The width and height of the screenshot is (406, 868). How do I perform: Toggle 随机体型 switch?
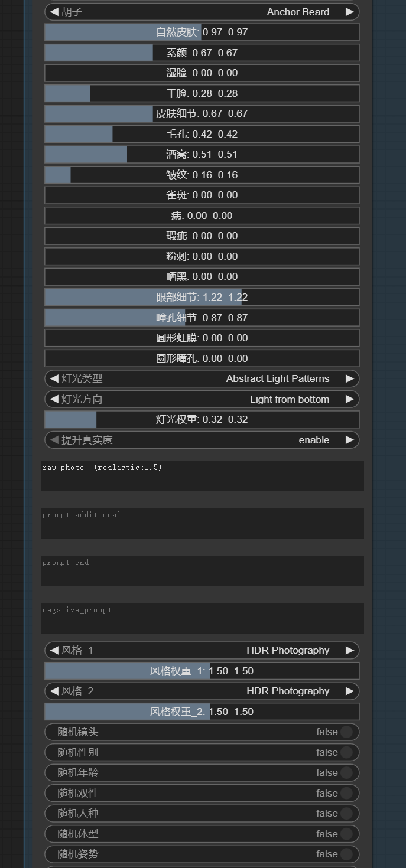pos(346,834)
